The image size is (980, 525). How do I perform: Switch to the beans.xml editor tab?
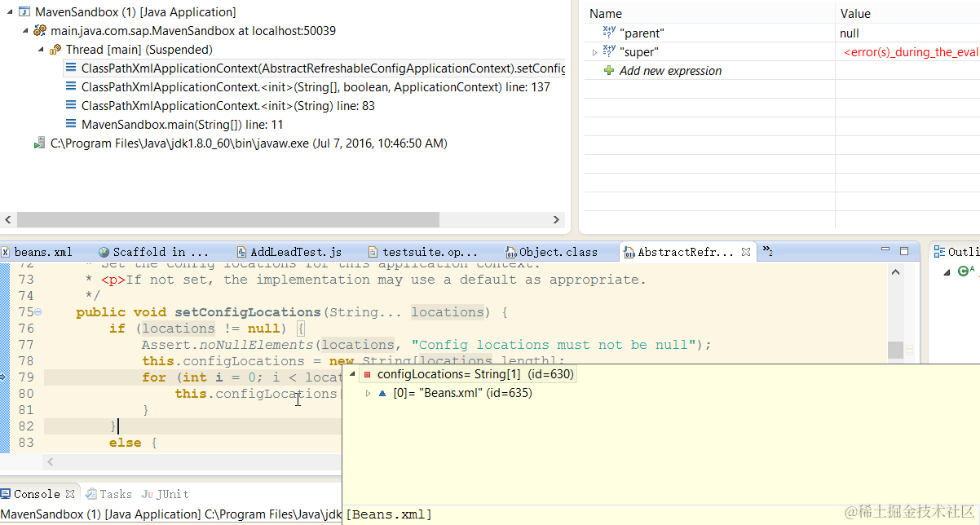coord(38,252)
